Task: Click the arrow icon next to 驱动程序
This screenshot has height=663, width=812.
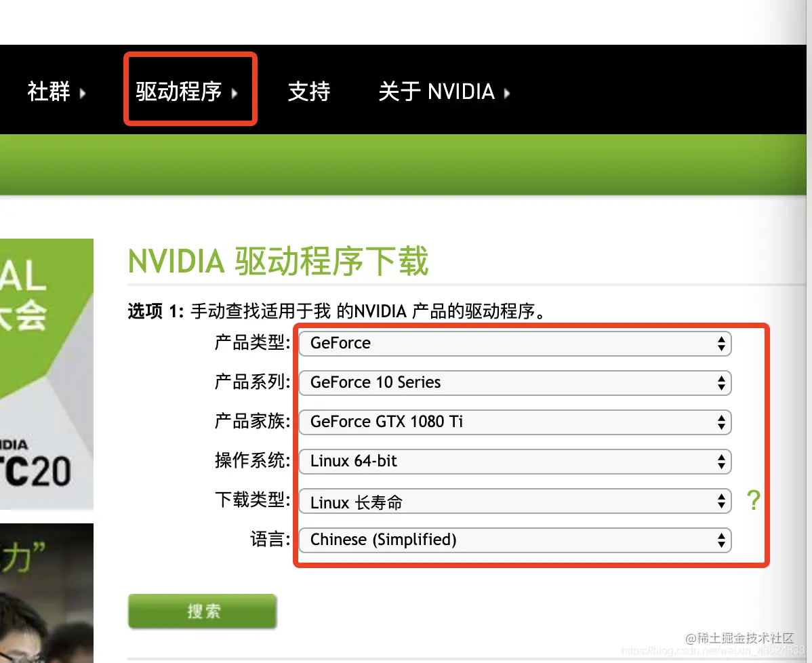Action: point(235,94)
